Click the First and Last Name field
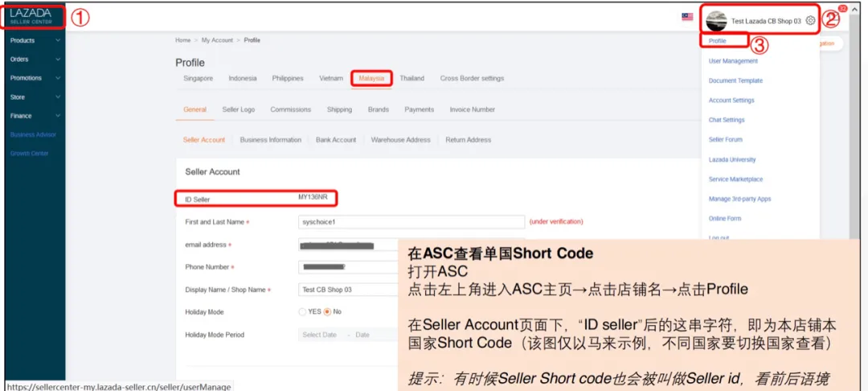Viewport: 868px width, 391px height. (x=411, y=221)
